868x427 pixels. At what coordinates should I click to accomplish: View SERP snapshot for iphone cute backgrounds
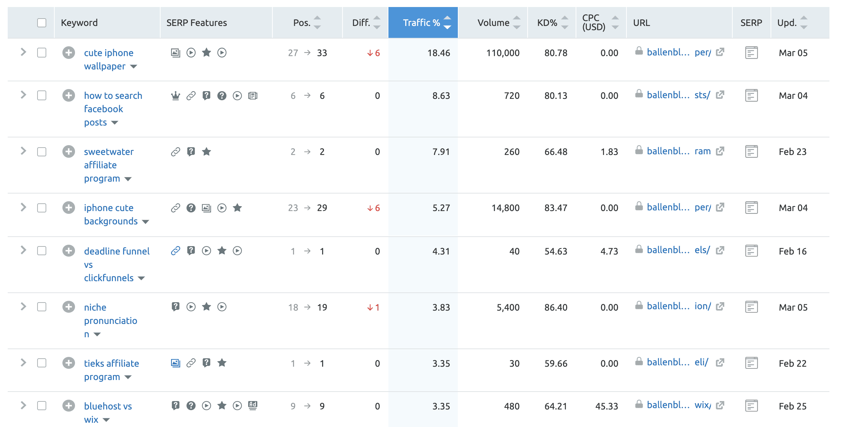pyautogui.click(x=751, y=208)
